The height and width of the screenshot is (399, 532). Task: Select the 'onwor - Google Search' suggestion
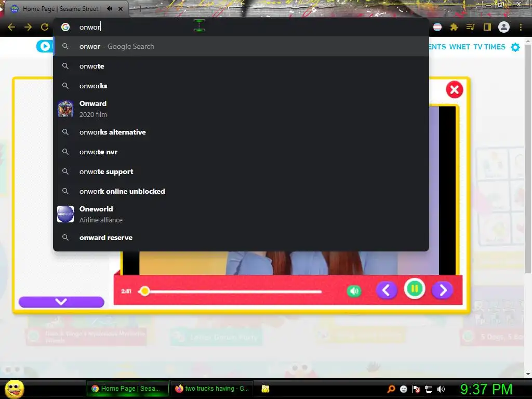241,46
